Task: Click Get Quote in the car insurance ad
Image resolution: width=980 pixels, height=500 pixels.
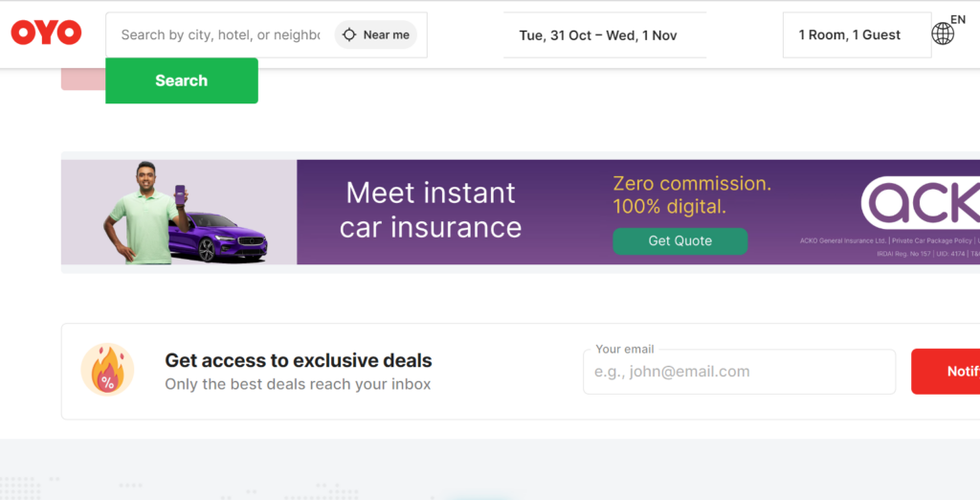Action: tap(680, 241)
